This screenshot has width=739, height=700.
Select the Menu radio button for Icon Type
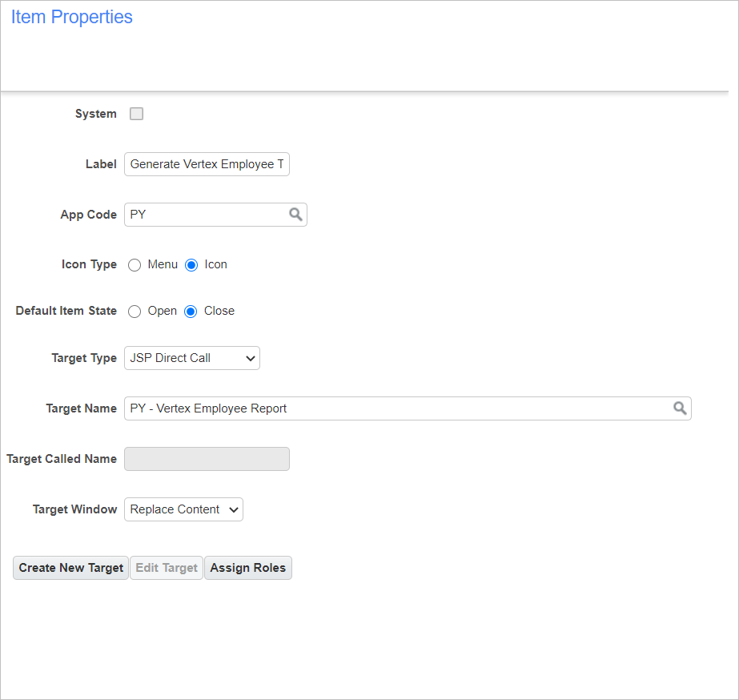(x=135, y=265)
